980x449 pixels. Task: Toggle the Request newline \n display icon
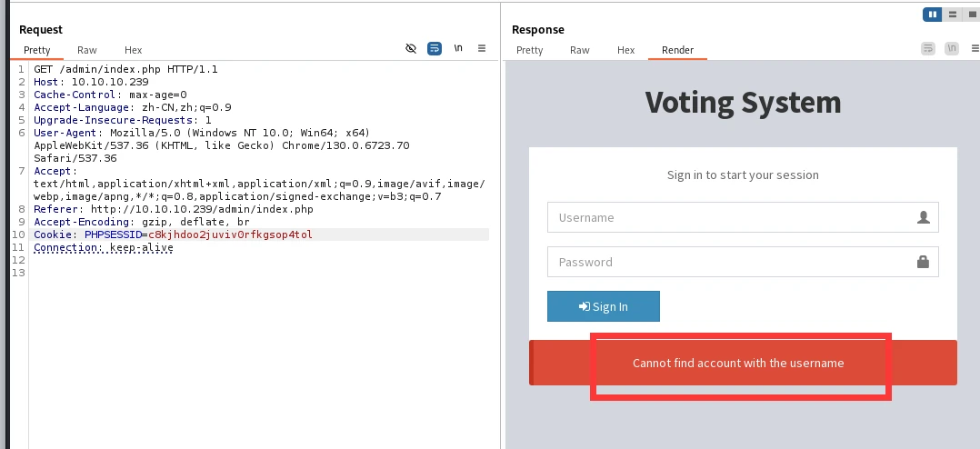coord(458,48)
